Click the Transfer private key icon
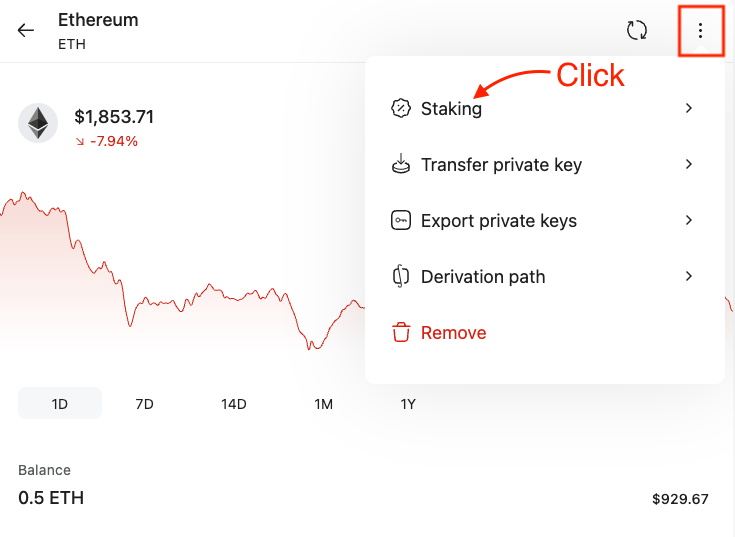This screenshot has width=735, height=537. click(x=401, y=164)
